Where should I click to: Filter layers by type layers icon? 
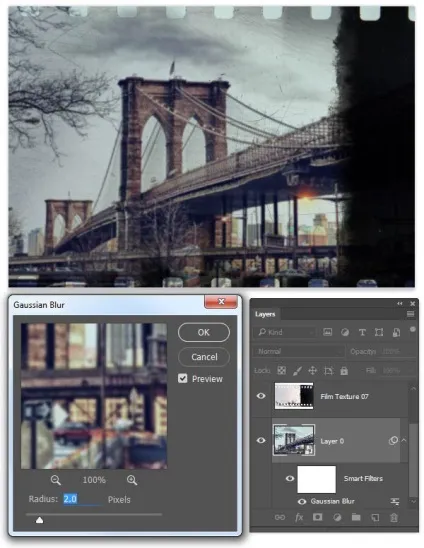(362, 332)
